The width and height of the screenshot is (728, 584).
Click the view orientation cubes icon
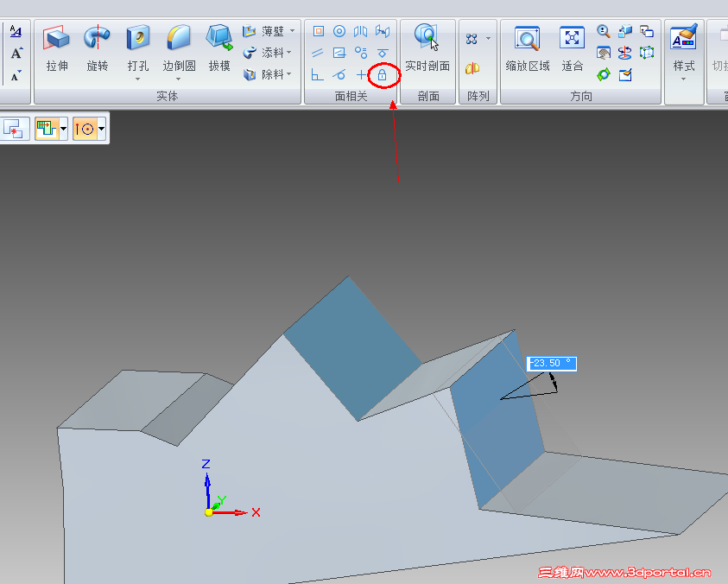tap(625, 31)
